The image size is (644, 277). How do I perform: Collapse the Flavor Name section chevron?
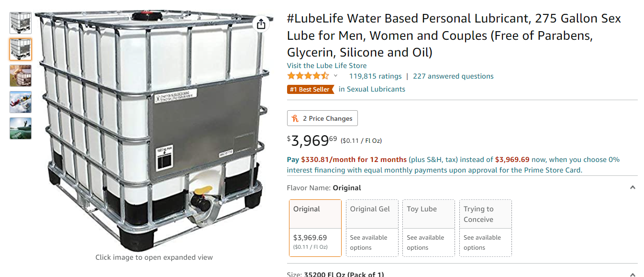click(x=633, y=187)
